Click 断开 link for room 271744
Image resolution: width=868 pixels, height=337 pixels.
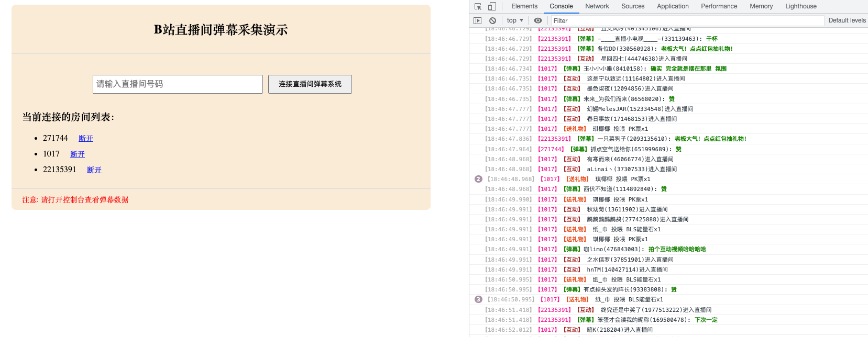pyautogui.click(x=86, y=138)
